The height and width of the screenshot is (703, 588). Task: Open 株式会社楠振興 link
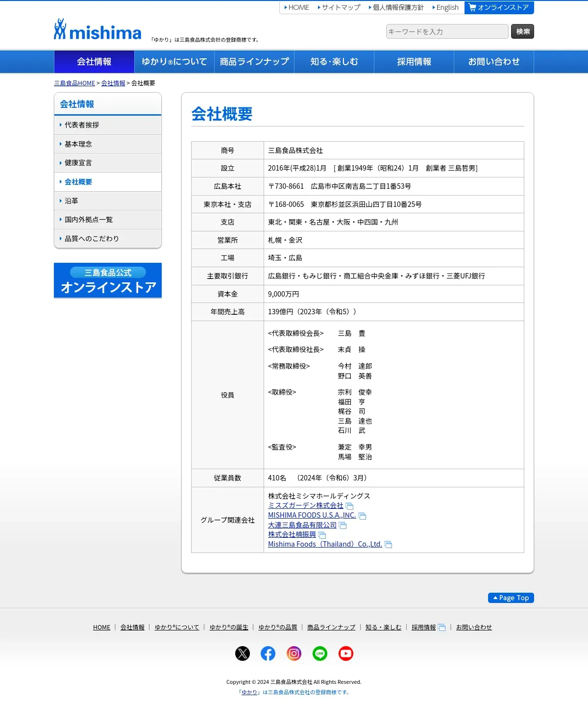tap(292, 534)
